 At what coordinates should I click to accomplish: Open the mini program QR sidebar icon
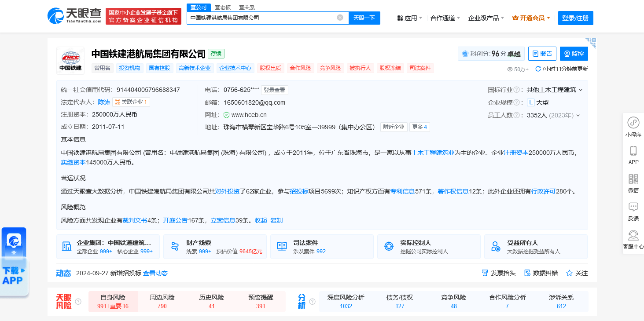(x=633, y=123)
